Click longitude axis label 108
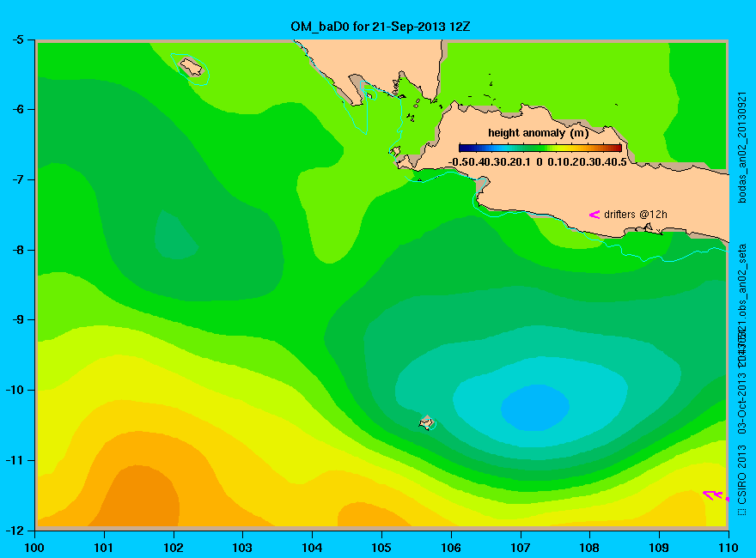Screen dimensions: 756x558 pos(589,548)
